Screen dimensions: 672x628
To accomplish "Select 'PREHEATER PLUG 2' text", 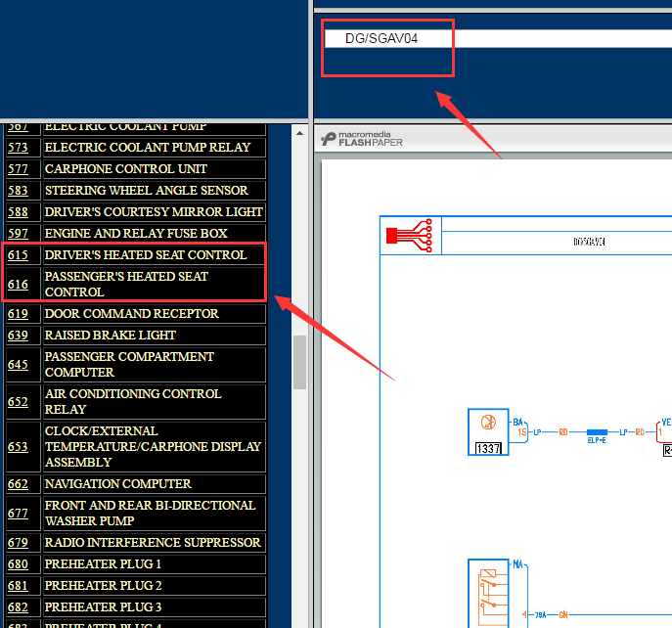I will click(104, 586).
